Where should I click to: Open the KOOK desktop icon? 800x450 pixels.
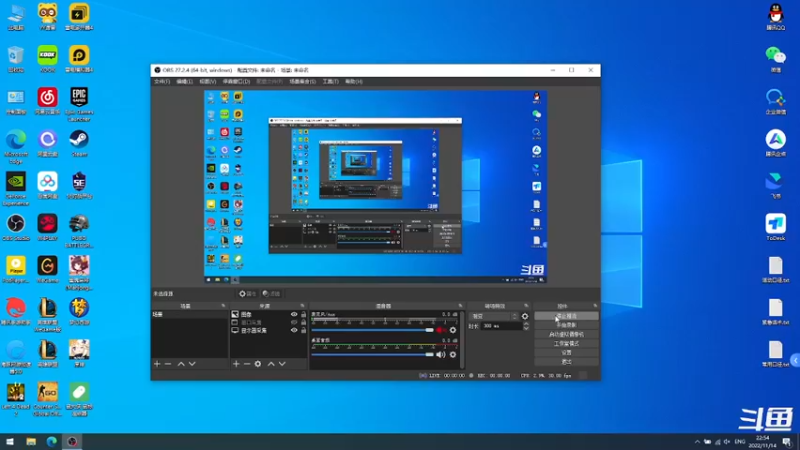pos(47,59)
